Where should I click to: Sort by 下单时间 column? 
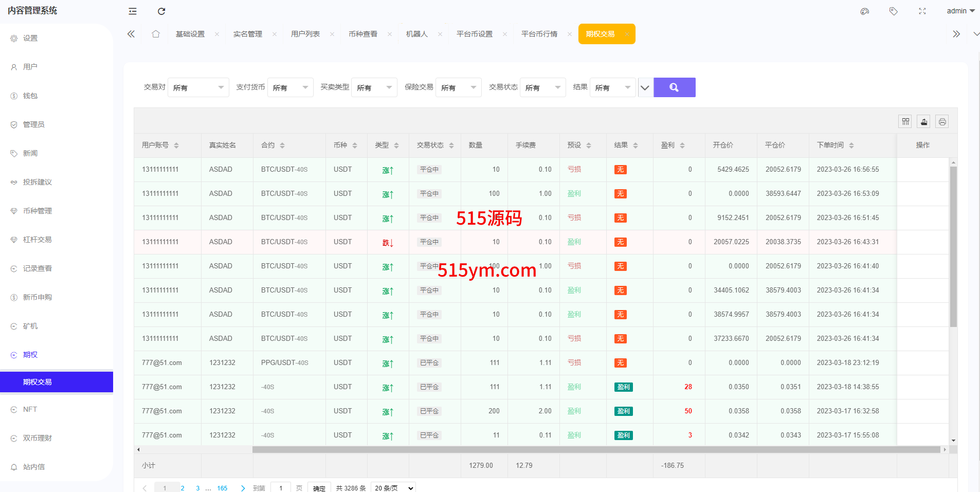(851, 145)
